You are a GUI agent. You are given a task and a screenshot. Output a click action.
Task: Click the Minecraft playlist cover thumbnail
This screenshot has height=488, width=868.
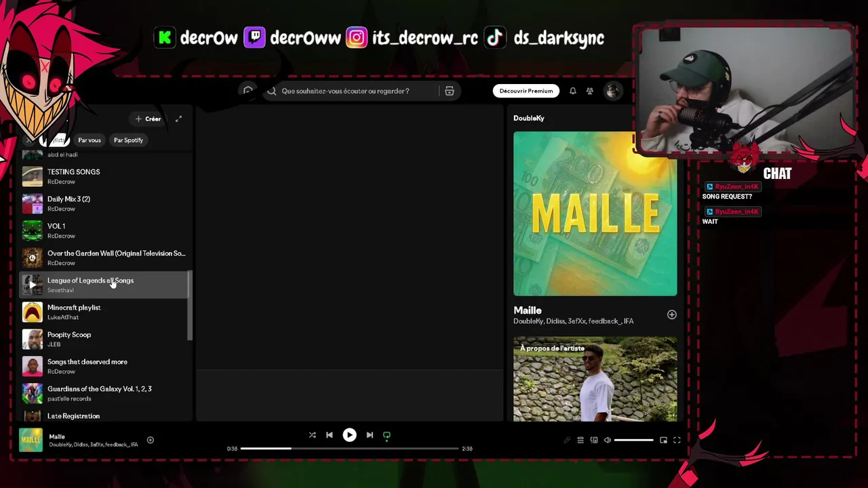point(33,312)
